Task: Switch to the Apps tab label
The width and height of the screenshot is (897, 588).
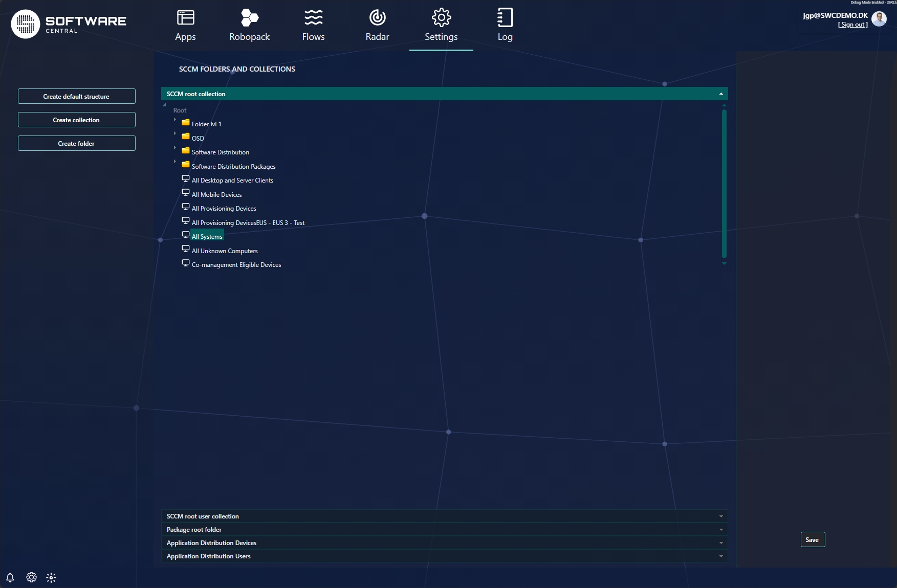Action: [x=185, y=37]
